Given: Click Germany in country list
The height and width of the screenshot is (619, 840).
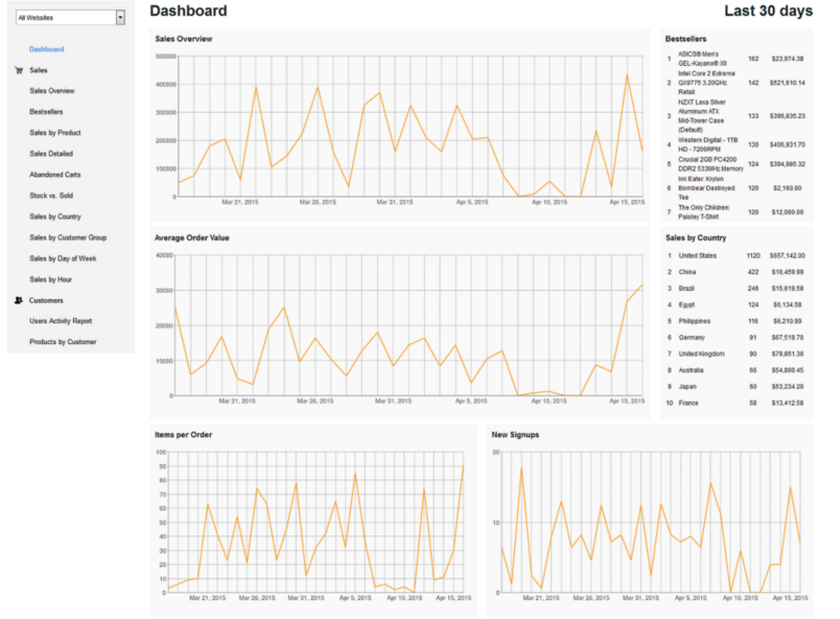Looking at the screenshot, I should (x=691, y=338).
